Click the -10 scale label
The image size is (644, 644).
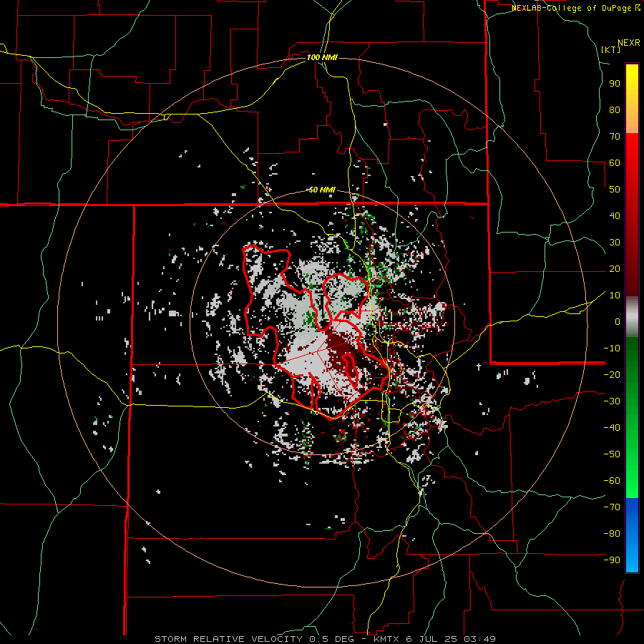coord(612,348)
